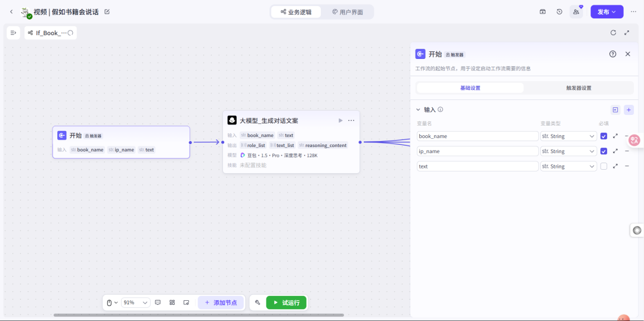
Task: Click the help question mark icon in 开始 panel
Action: click(x=612, y=54)
